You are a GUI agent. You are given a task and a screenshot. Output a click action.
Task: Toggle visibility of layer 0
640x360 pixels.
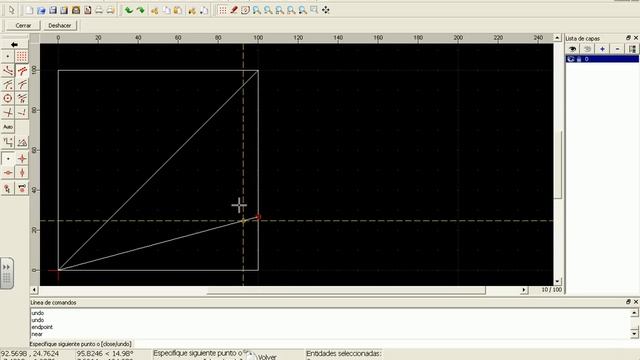tap(571, 59)
